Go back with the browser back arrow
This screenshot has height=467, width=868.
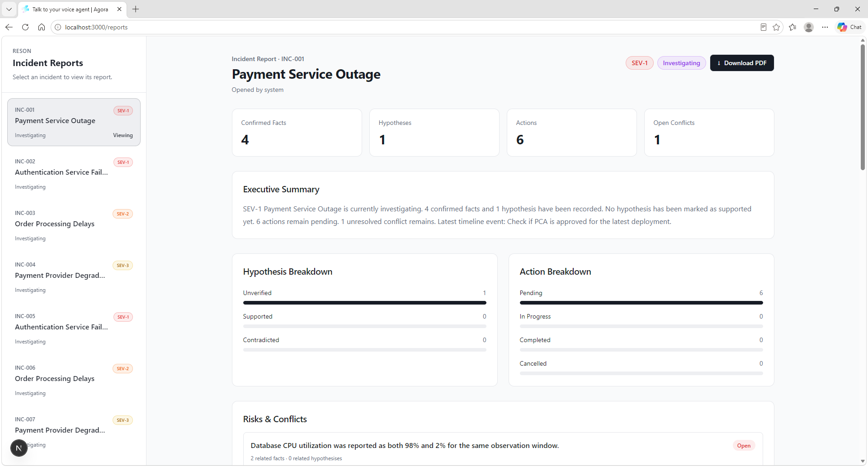(x=9, y=27)
